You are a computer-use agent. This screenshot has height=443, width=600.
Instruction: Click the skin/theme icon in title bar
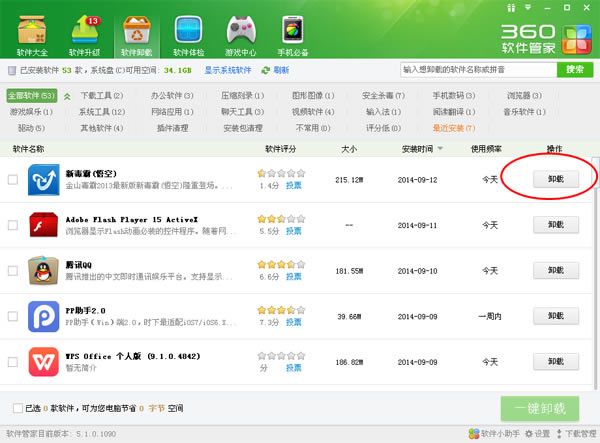511,8
